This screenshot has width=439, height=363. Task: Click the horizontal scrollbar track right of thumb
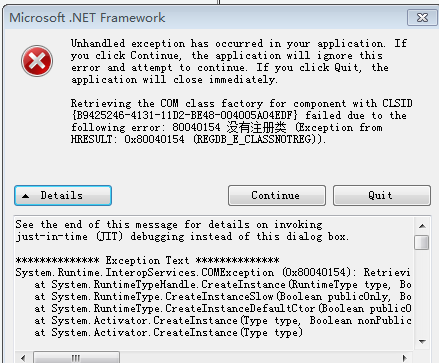coord(258,358)
